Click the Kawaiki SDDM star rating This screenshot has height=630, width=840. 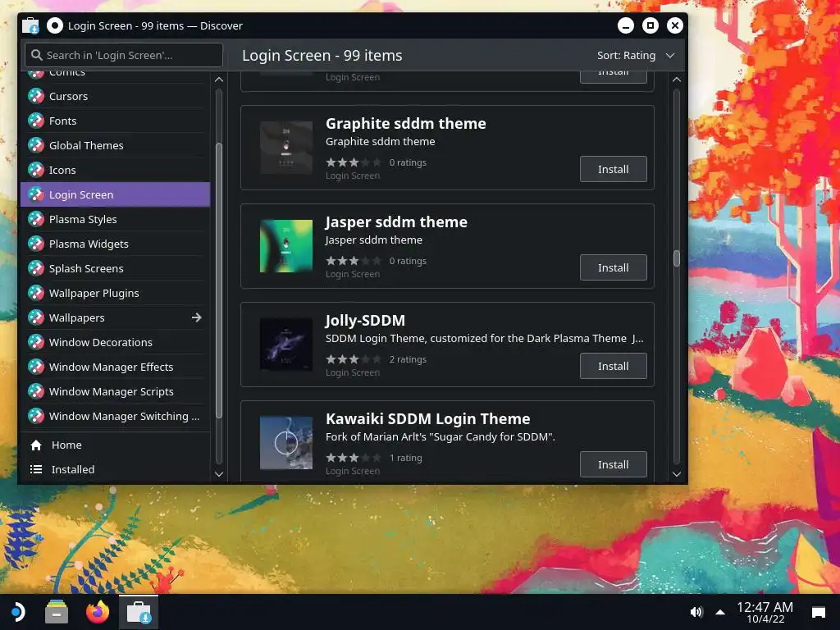(354, 458)
